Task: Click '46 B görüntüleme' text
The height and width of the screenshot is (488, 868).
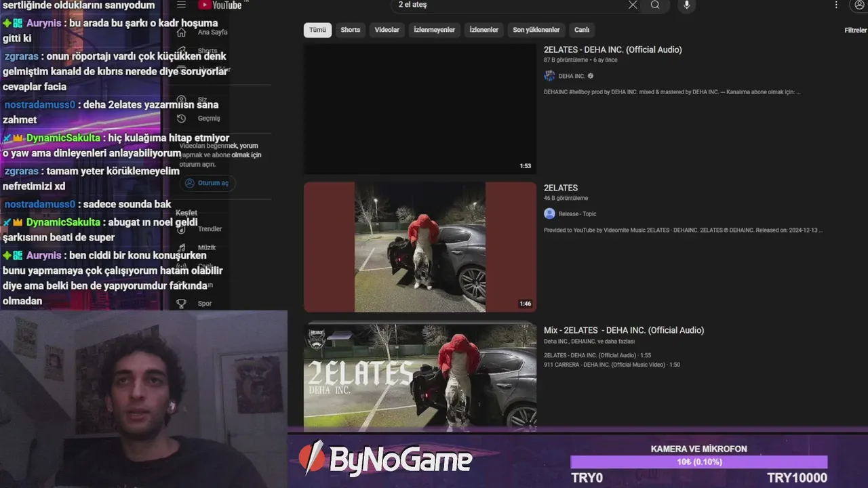Action: (x=566, y=199)
